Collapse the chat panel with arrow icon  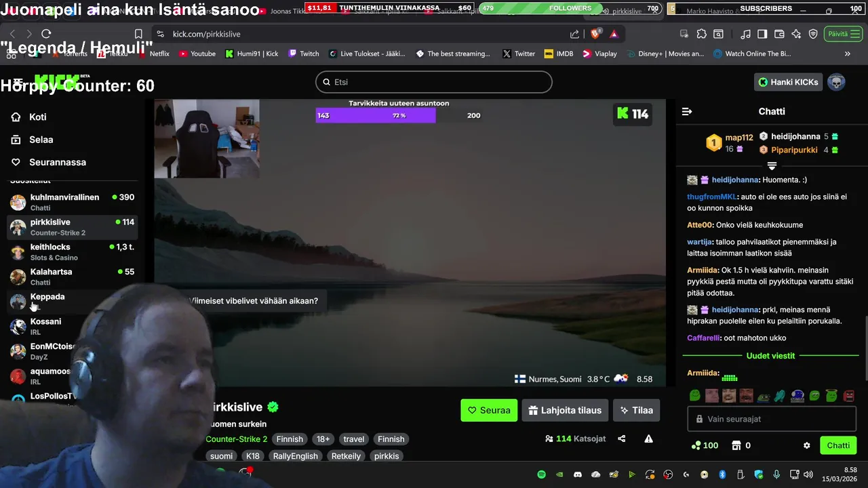click(687, 111)
